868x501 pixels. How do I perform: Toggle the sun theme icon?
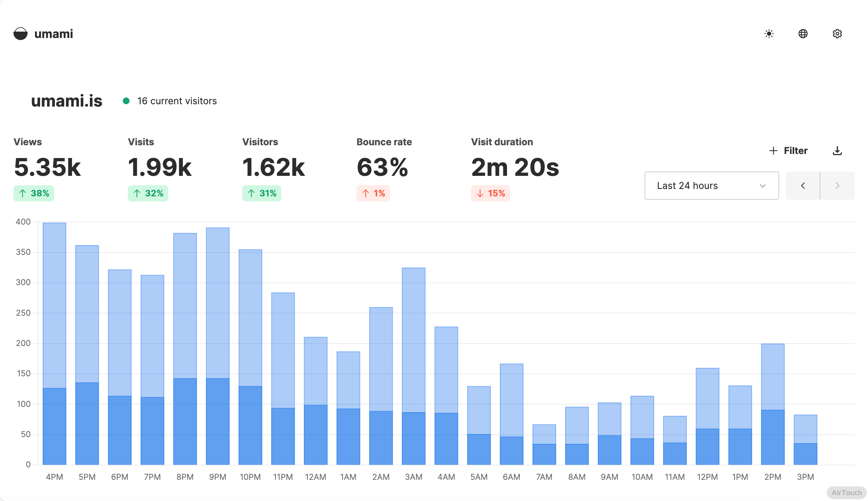[768, 34]
